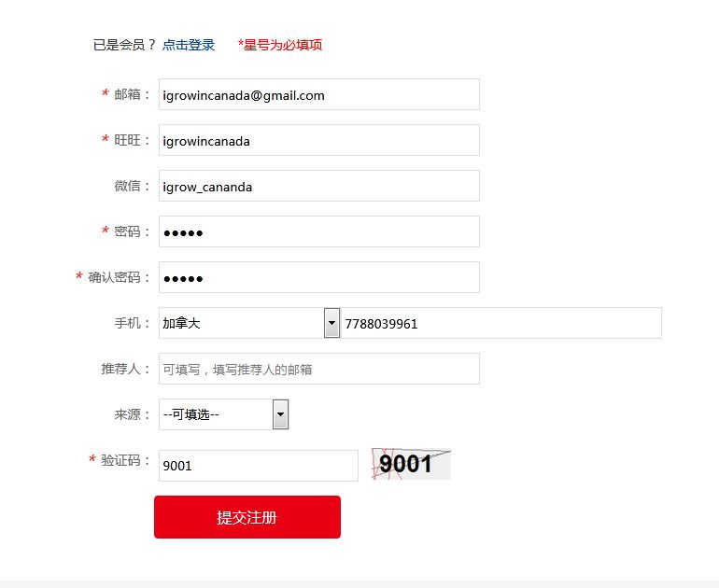Click the 手机 field label
Viewport: 719px width, 588px height.
pos(128,323)
